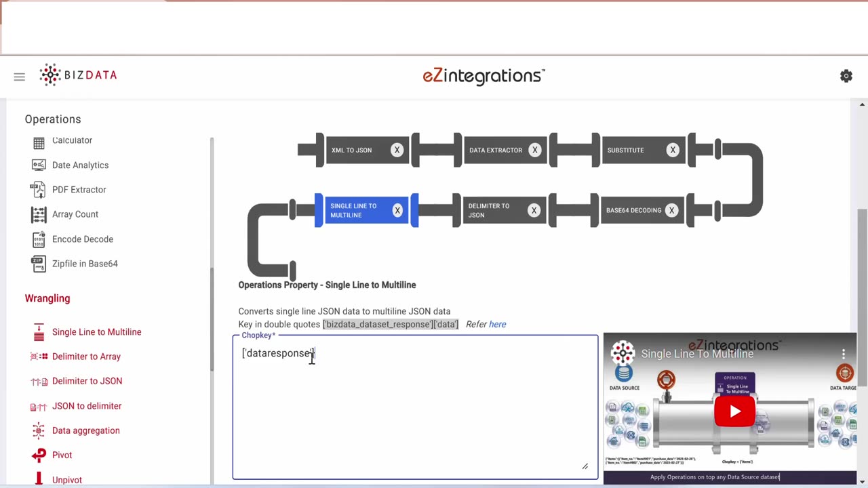The height and width of the screenshot is (488, 868).
Task: Remove the Data Extractor operation
Action: (x=534, y=150)
